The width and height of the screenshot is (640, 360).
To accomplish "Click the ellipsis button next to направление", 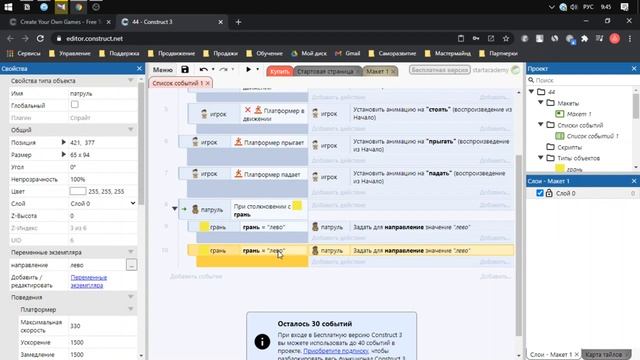I will tap(131, 265).
